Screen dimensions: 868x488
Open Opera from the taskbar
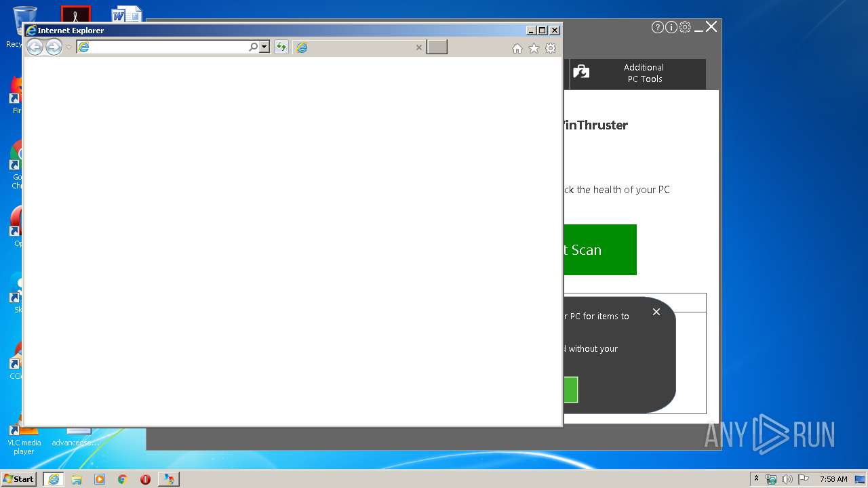(145, 479)
